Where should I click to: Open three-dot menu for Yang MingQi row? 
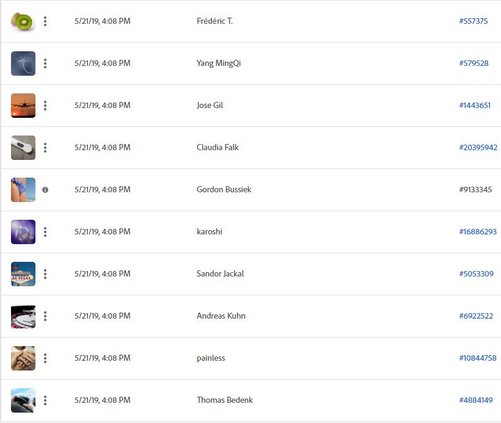pyautogui.click(x=45, y=63)
